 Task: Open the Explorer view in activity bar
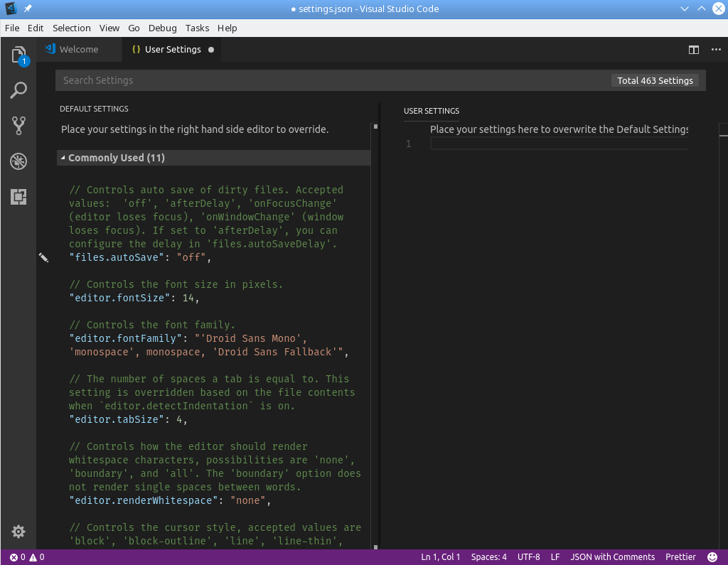tap(18, 55)
